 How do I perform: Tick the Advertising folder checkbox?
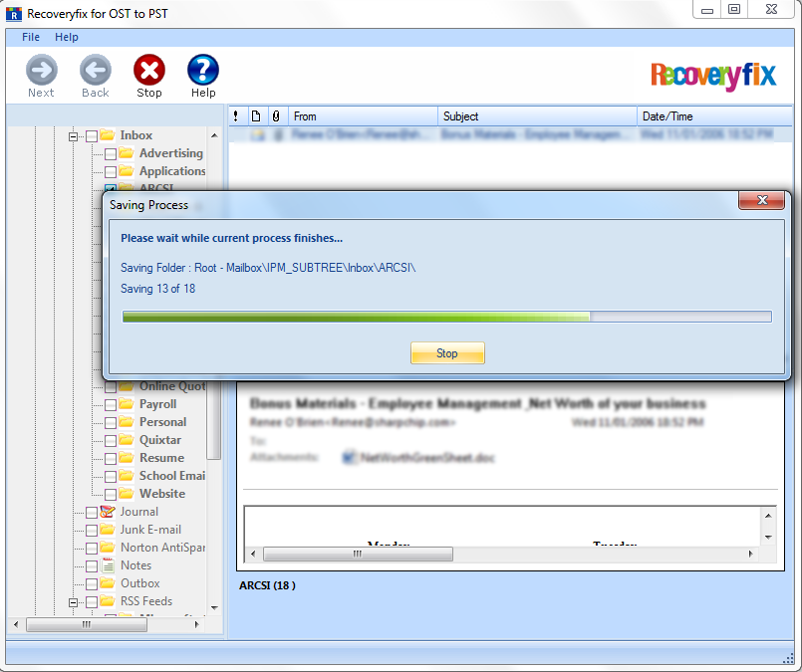(111, 154)
